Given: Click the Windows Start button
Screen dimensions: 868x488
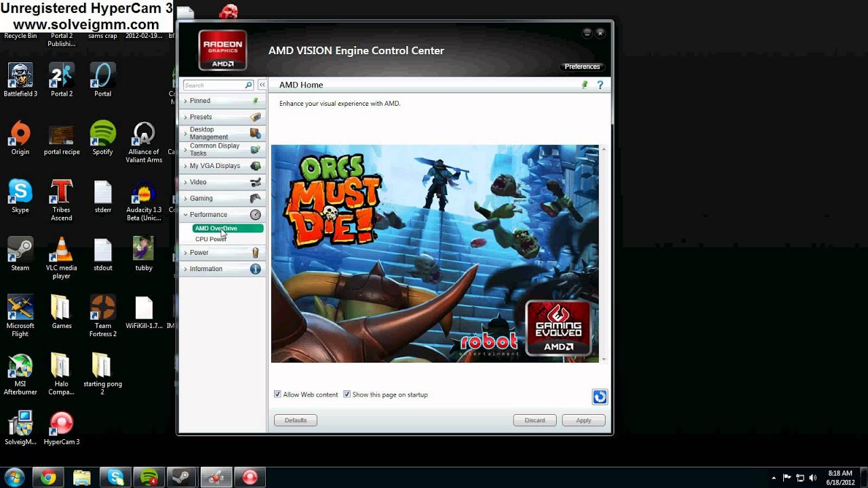Looking at the screenshot, I should pos(14,477).
